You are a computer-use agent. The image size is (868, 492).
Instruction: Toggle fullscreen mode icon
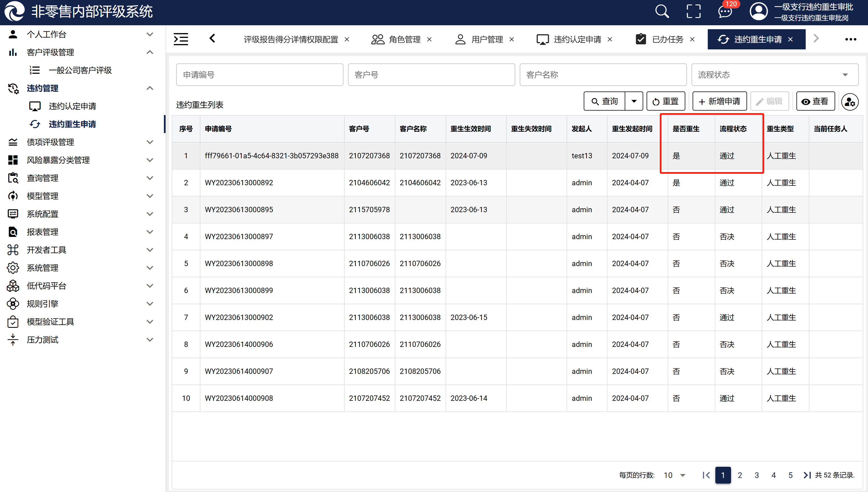click(x=693, y=12)
